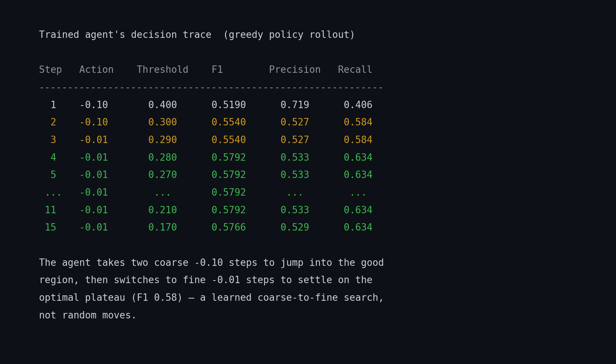Click F1 value 0.5540 in step 2 row

click(x=229, y=122)
